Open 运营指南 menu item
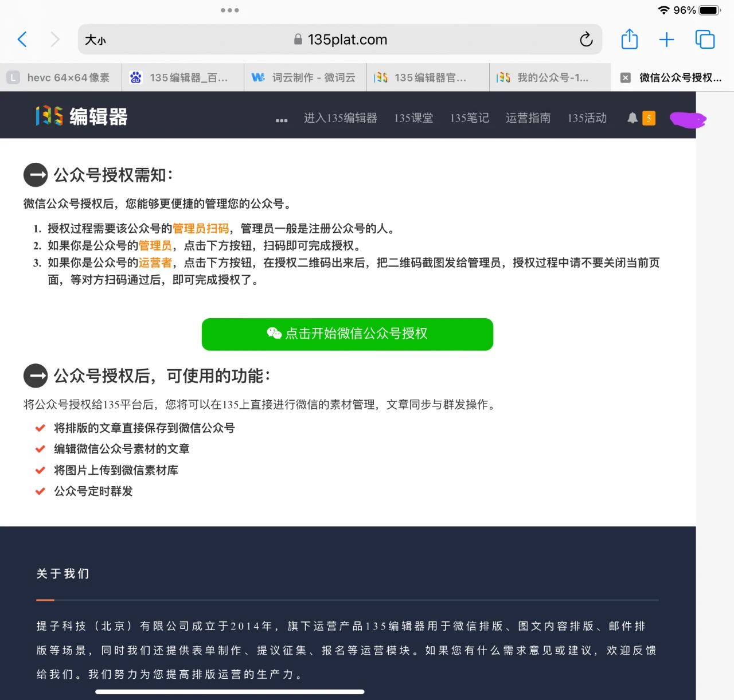734x700 pixels. coord(528,118)
